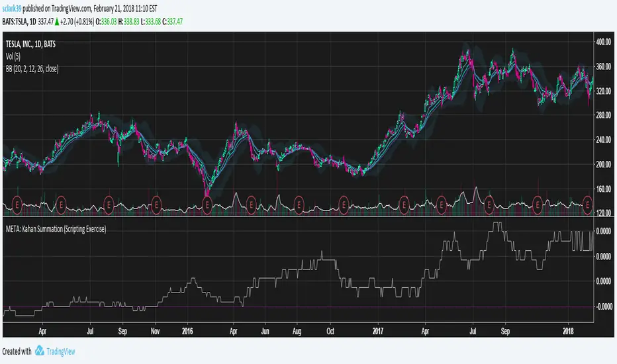The width and height of the screenshot is (617, 364).
Task: Select the BATS:TSLA, 1D symbol text
Action: tap(19, 22)
